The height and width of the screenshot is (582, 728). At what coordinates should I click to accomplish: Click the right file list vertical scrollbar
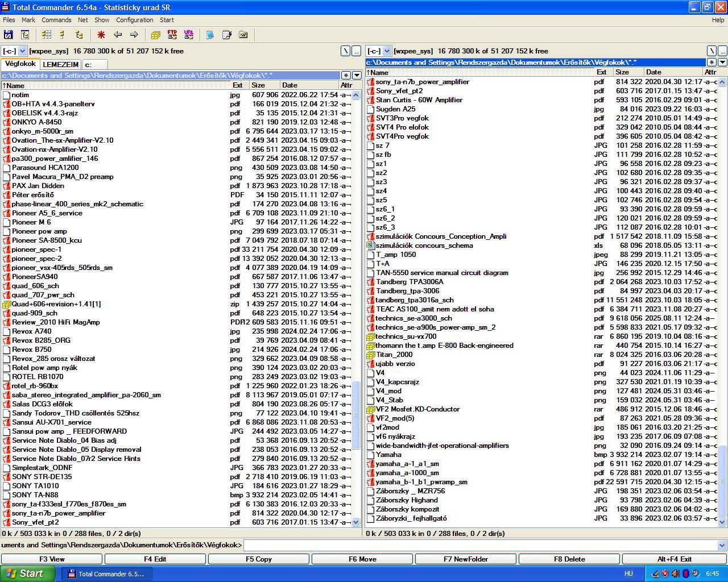coord(722,302)
